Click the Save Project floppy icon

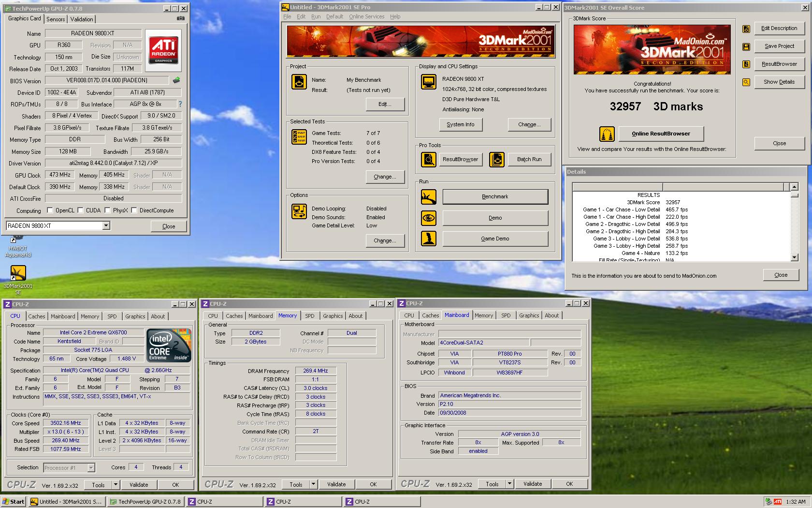click(746, 46)
